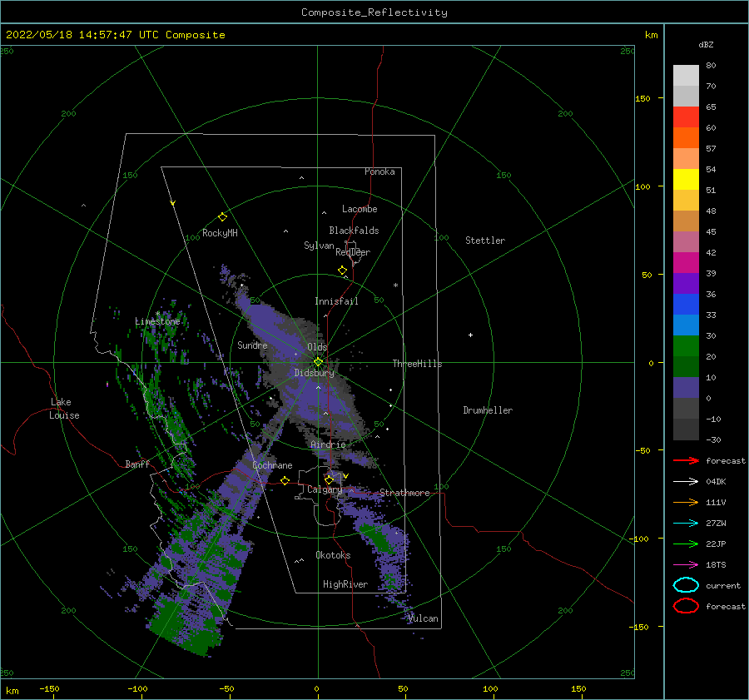Click the red forecast ellipse legend icon
The width and height of the screenshot is (749, 700).
686,606
